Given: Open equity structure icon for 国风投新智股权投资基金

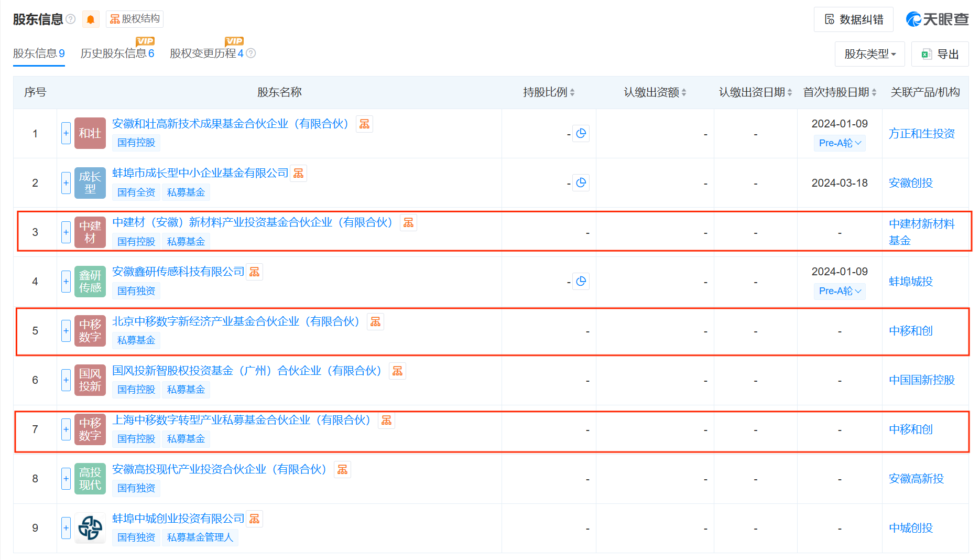Looking at the screenshot, I should click(x=397, y=371).
